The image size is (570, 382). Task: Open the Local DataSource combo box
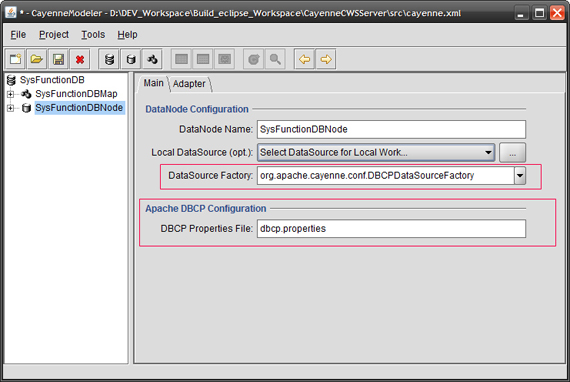(x=376, y=152)
